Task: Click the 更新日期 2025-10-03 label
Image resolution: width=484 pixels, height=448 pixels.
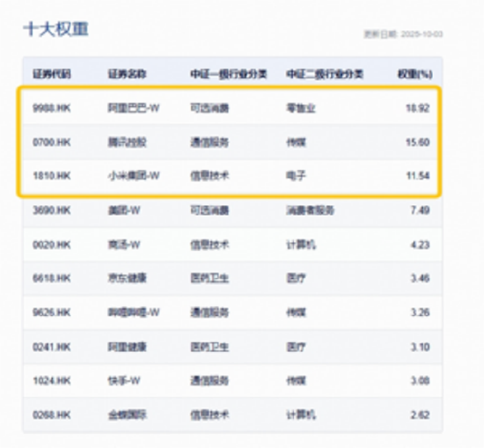Action: [403, 34]
